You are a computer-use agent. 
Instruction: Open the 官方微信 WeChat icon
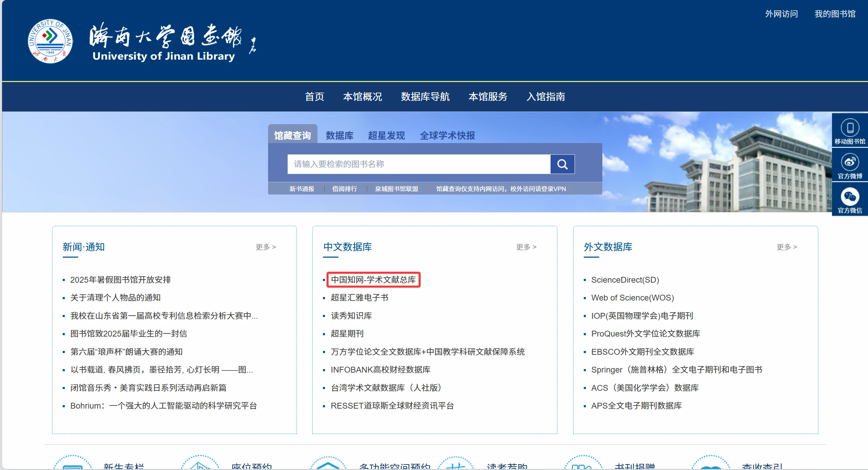849,199
